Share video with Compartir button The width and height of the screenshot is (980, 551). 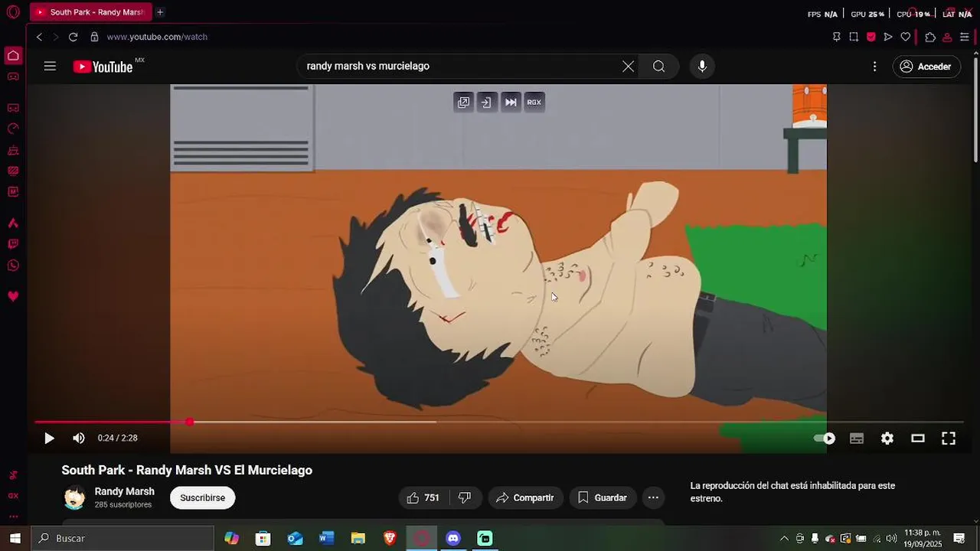tap(525, 498)
